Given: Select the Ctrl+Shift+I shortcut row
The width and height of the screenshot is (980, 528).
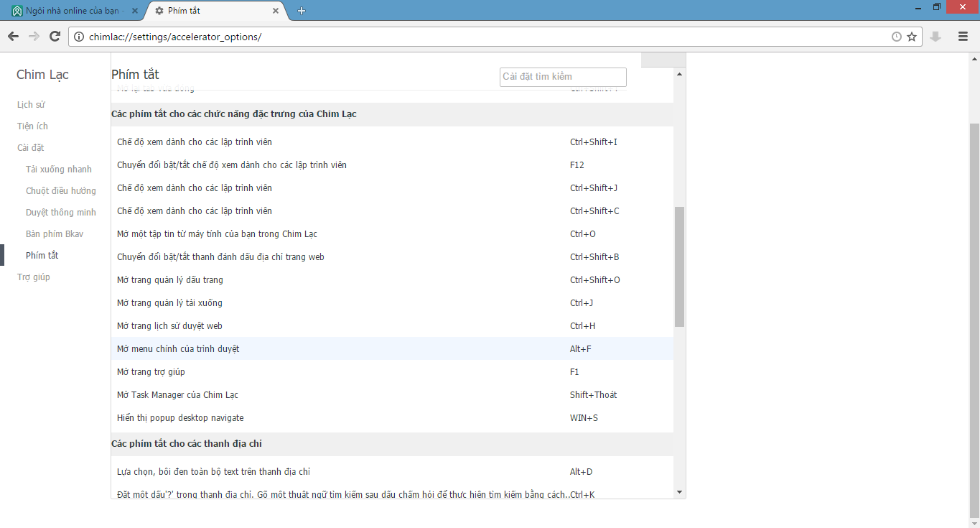Looking at the screenshot, I should pos(392,142).
